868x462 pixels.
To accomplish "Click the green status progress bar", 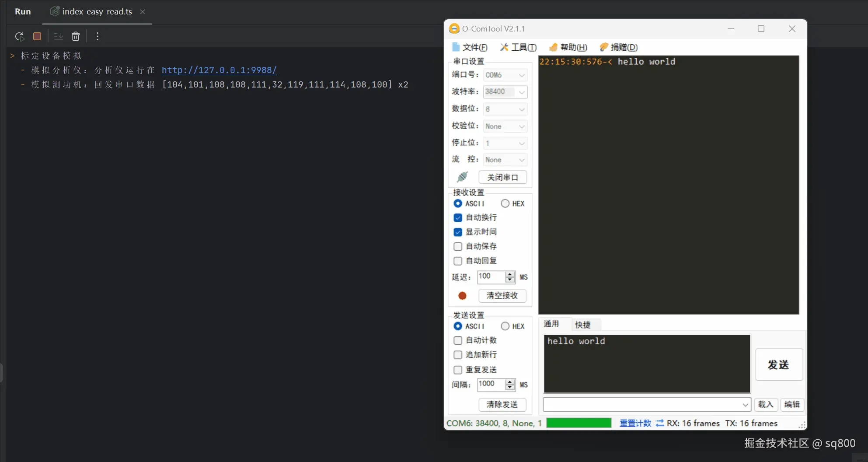I will [579, 423].
